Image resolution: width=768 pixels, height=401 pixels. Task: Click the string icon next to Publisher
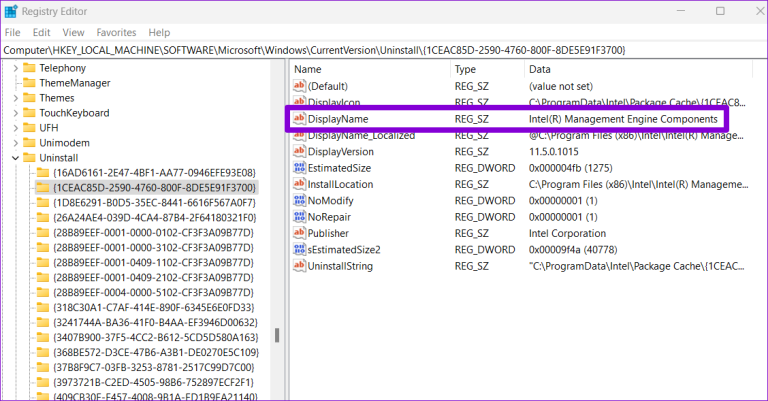coord(298,232)
